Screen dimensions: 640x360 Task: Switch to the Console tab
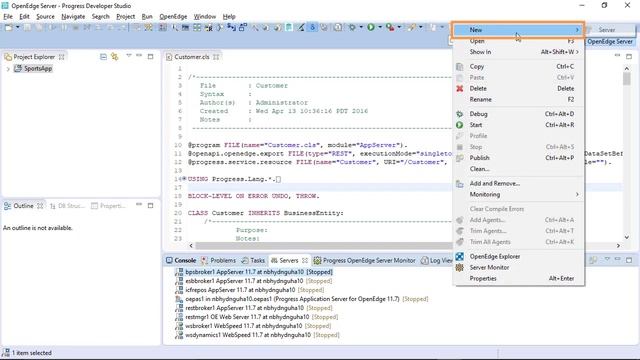coord(181,260)
